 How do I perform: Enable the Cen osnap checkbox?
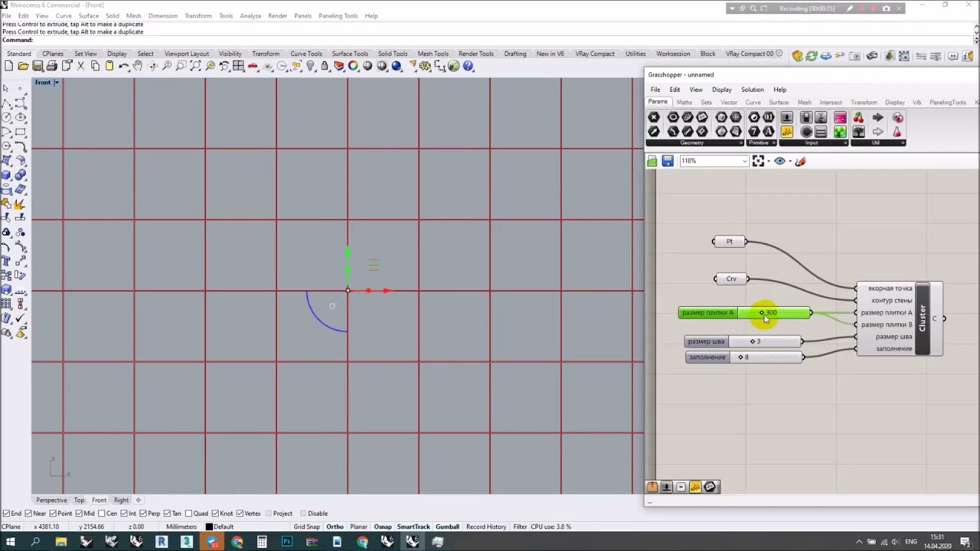pyautogui.click(x=103, y=514)
